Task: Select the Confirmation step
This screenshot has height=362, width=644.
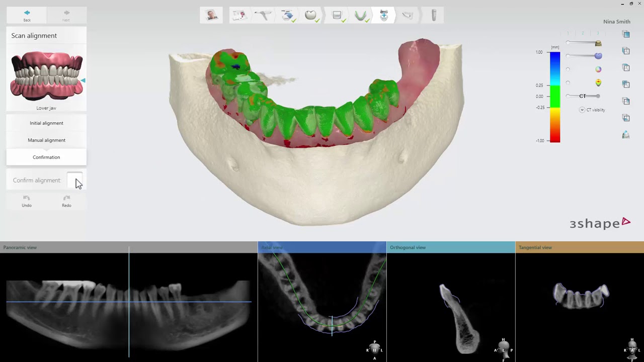Action: [x=46, y=157]
